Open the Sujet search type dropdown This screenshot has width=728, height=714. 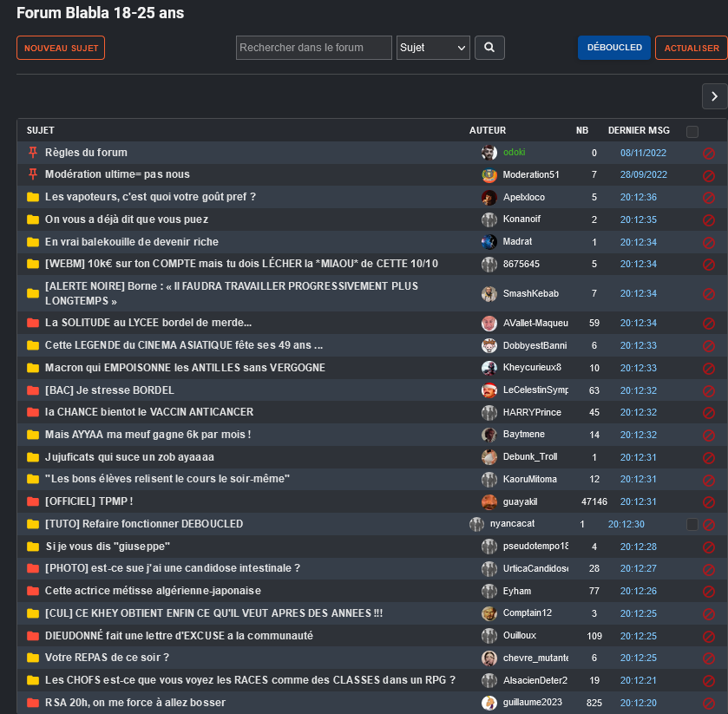point(433,48)
